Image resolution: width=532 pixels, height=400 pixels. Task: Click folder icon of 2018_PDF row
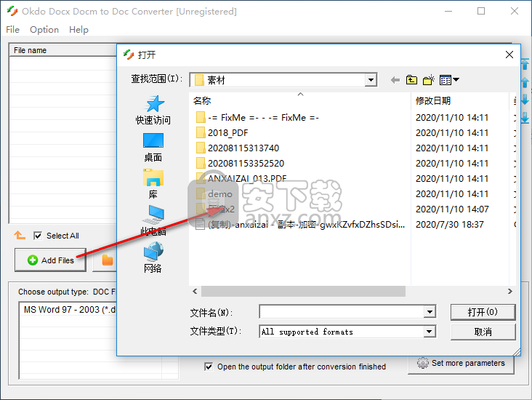click(201, 133)
